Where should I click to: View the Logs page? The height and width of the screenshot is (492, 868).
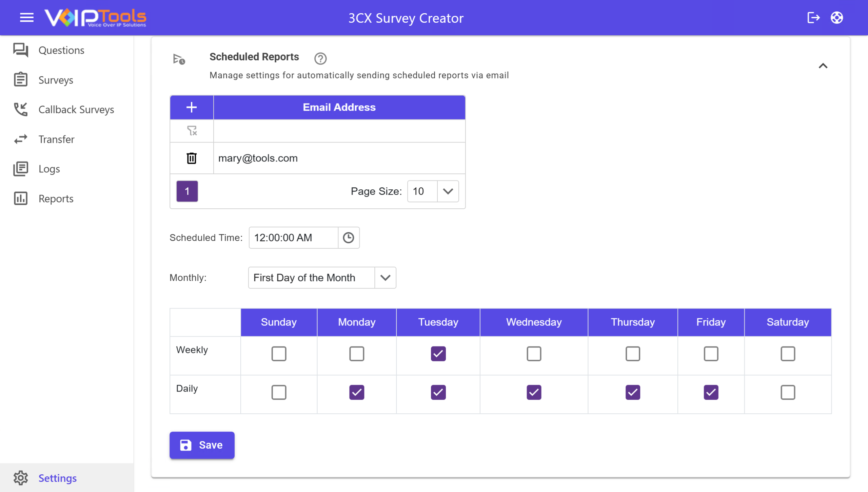tap(49, 169)
